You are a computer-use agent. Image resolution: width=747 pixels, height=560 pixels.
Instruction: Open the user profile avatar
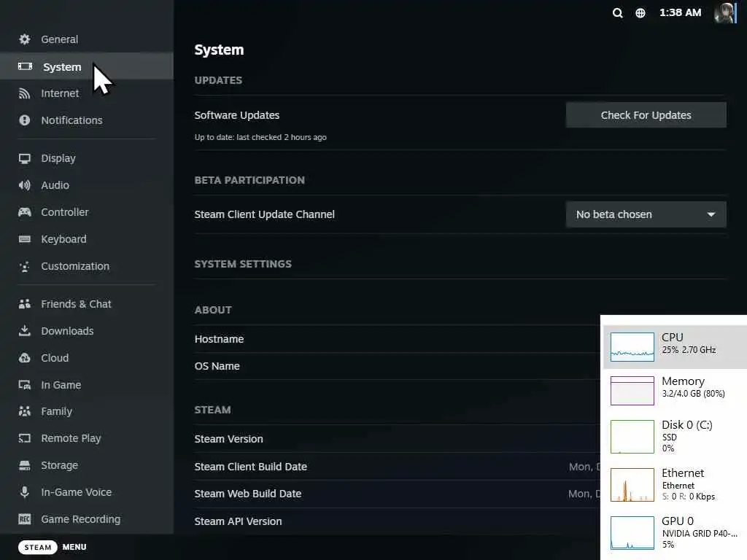[724, 13]
